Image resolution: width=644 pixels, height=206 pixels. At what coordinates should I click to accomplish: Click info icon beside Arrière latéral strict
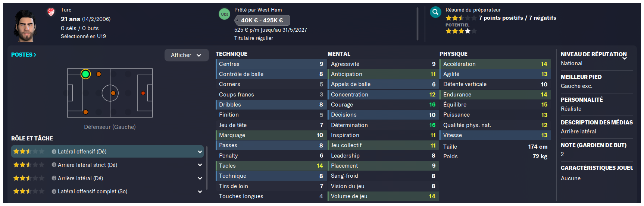coord(54,165)
